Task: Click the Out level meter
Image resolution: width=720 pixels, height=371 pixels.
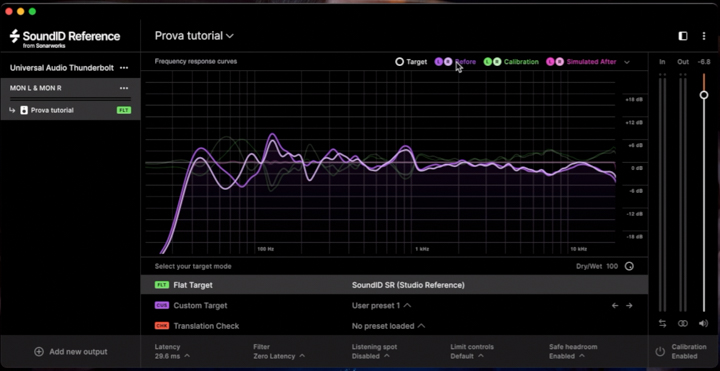Action: pos(683,193)
